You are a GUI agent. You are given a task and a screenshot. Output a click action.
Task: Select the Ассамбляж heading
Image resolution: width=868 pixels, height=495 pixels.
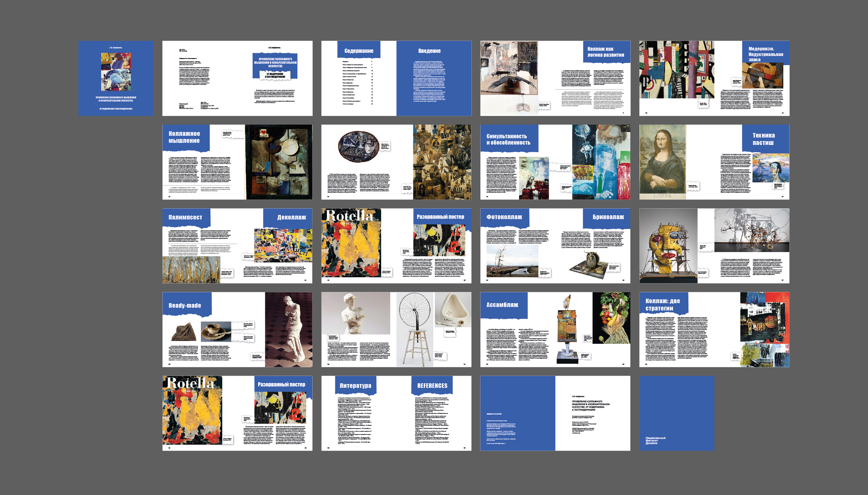502,305
